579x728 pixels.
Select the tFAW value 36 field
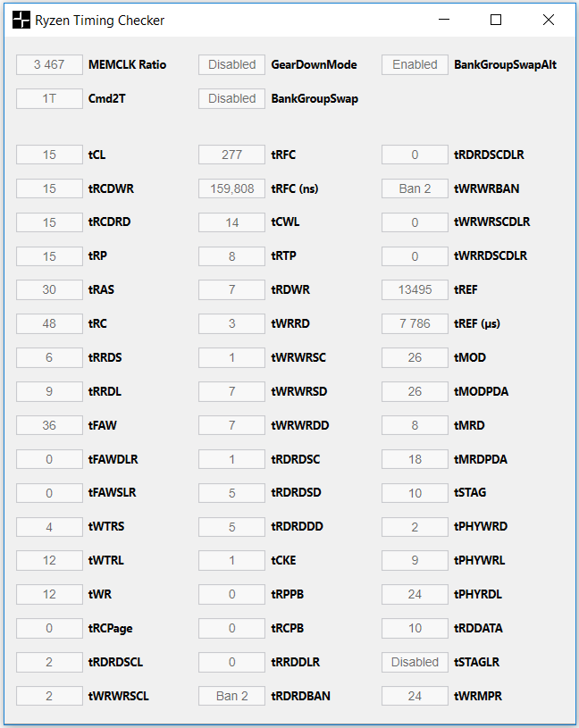[x=50, y=425]
